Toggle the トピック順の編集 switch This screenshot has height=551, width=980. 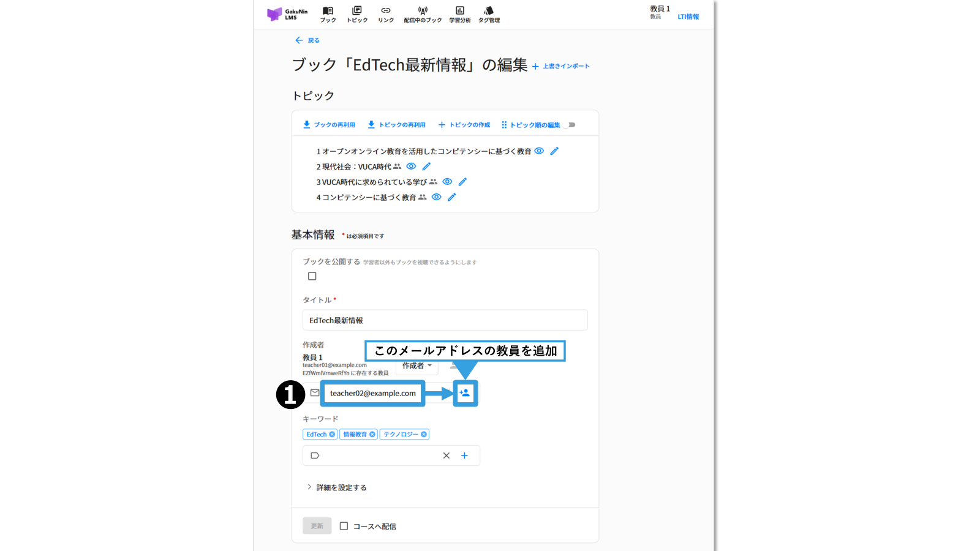click(570, 125)
